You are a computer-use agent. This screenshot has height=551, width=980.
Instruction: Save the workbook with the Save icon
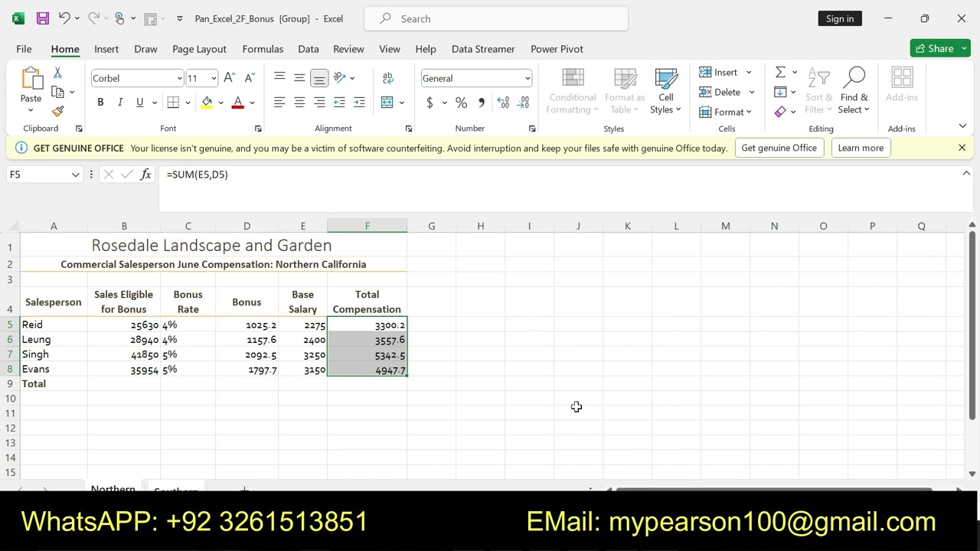[x=42, y=18]
